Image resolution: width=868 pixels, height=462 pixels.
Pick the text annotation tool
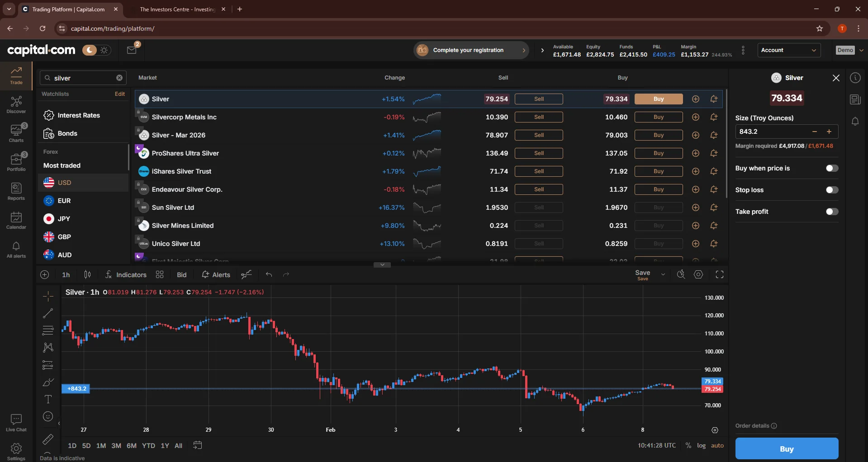coord(48,399)
